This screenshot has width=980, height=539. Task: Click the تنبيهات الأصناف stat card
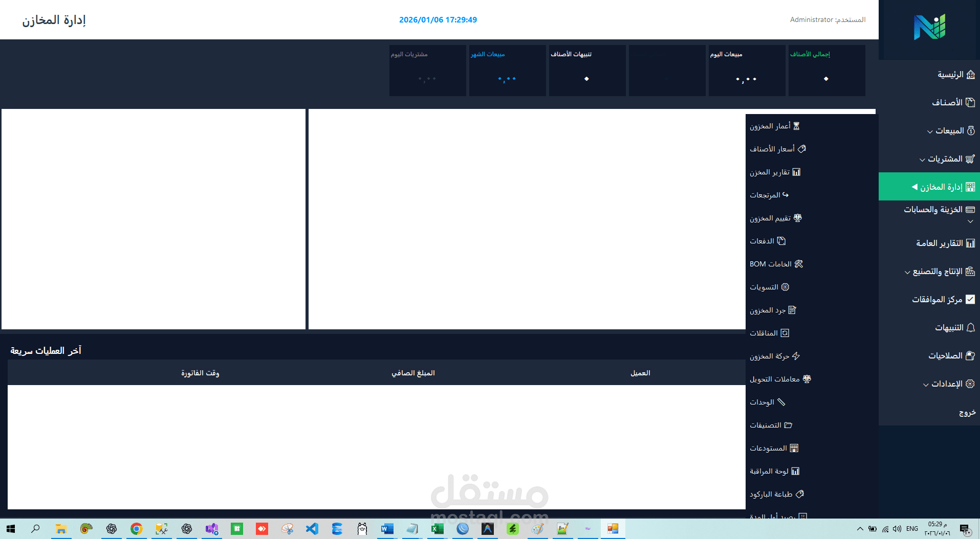click(x=587, y=71)
